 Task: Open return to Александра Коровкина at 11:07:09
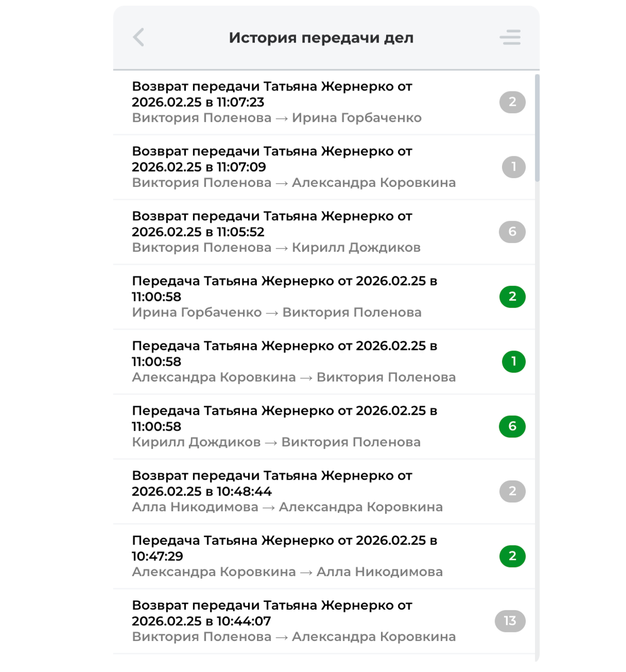pyautogui.click(x=291, y=167)
